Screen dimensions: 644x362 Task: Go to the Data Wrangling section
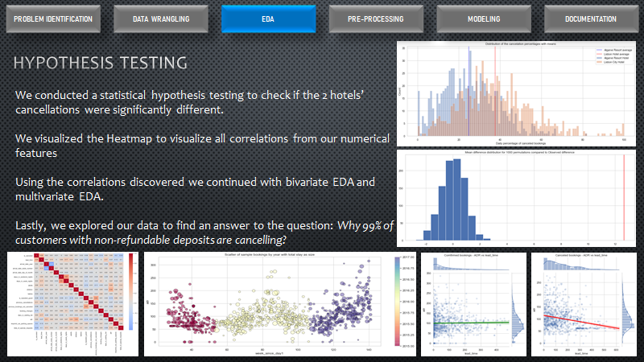click(x=160, y=19)
